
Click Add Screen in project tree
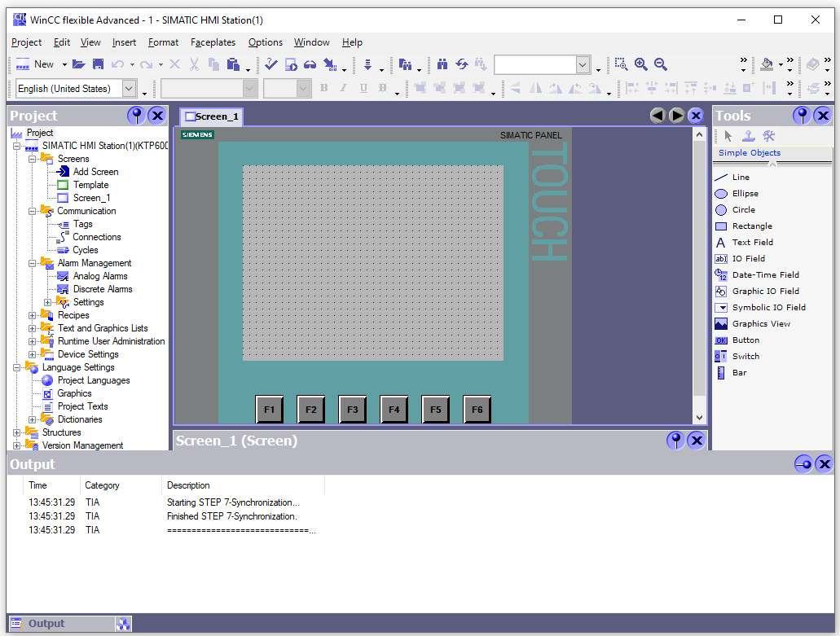pos(95,172)
